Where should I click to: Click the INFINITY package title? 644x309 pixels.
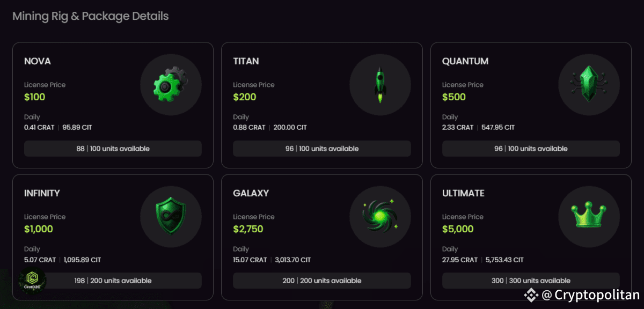click(x=42, y=193)
